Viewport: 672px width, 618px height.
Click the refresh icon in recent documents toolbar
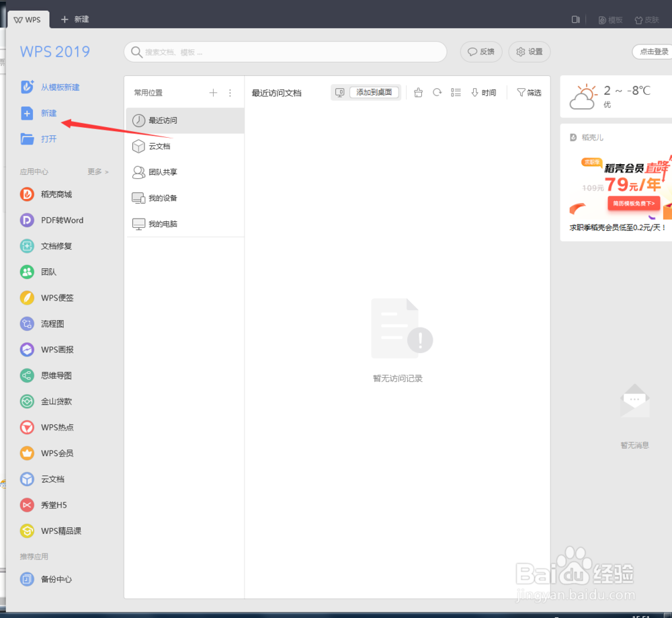tap(437, 93)
